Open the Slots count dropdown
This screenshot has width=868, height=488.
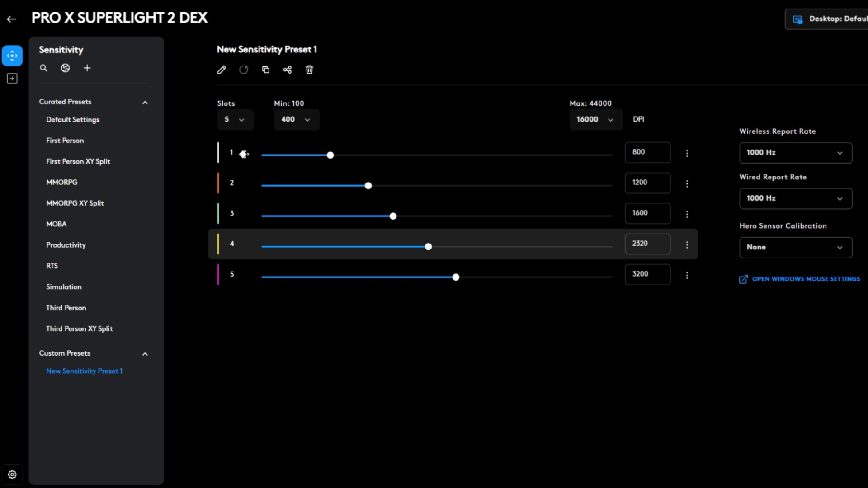pos(236,120)
